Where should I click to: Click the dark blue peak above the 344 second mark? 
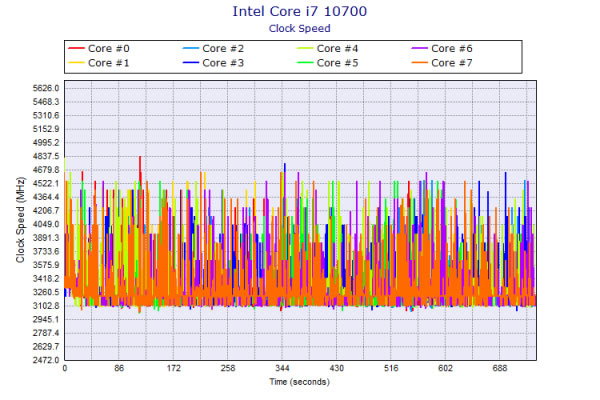[285, 168]
